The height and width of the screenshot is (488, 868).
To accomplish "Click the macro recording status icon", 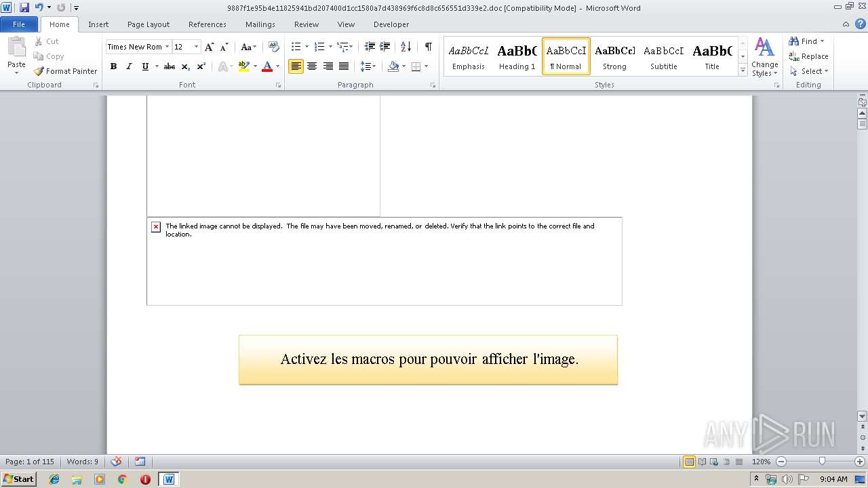I will click(140, 462).
